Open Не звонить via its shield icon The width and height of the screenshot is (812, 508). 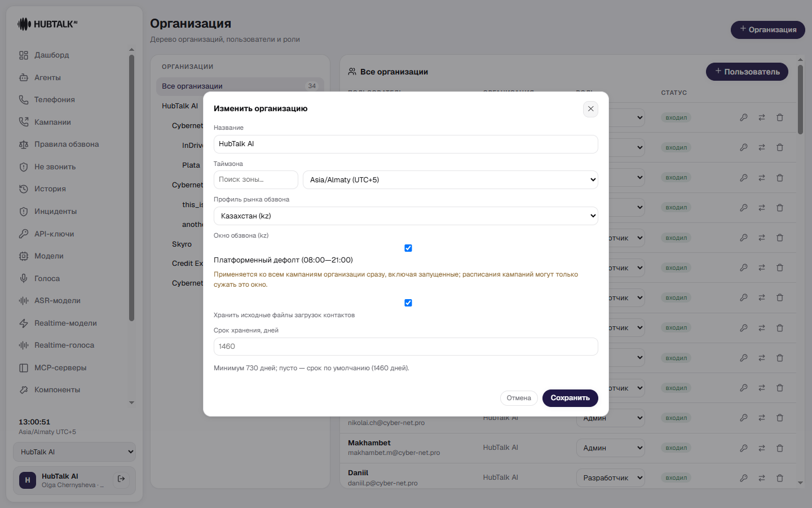(x=24, y=167)
